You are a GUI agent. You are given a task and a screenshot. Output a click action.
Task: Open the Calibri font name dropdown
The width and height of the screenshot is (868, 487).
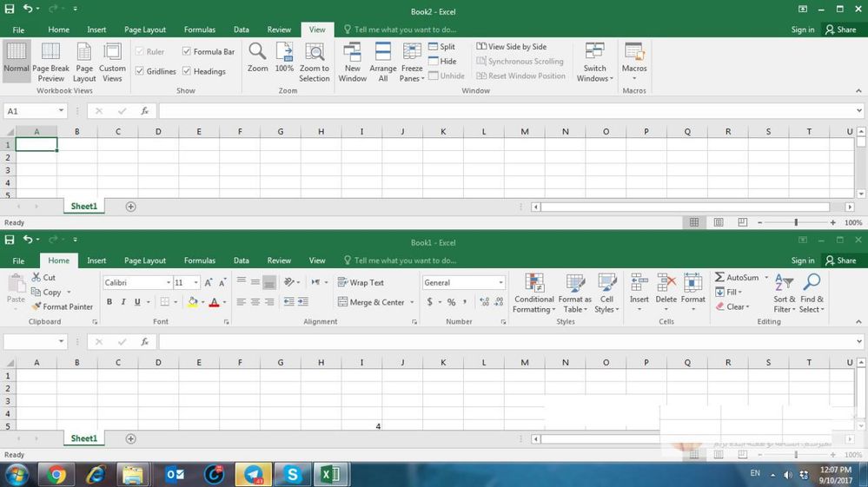click(169, 282)
